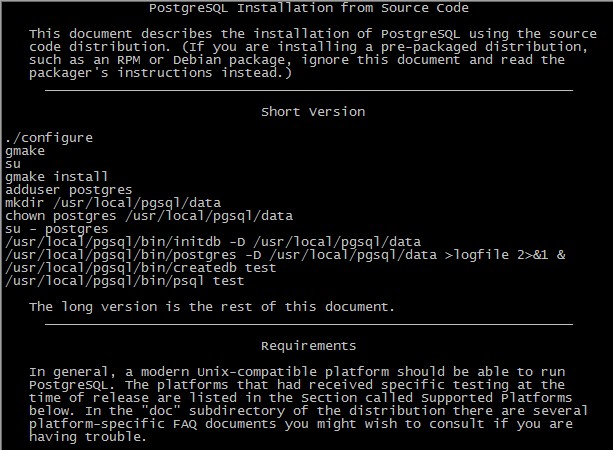This screenshot has height=450, width=613.
Task: Click the 'gmake install' command
Action: tap(57, 177)
